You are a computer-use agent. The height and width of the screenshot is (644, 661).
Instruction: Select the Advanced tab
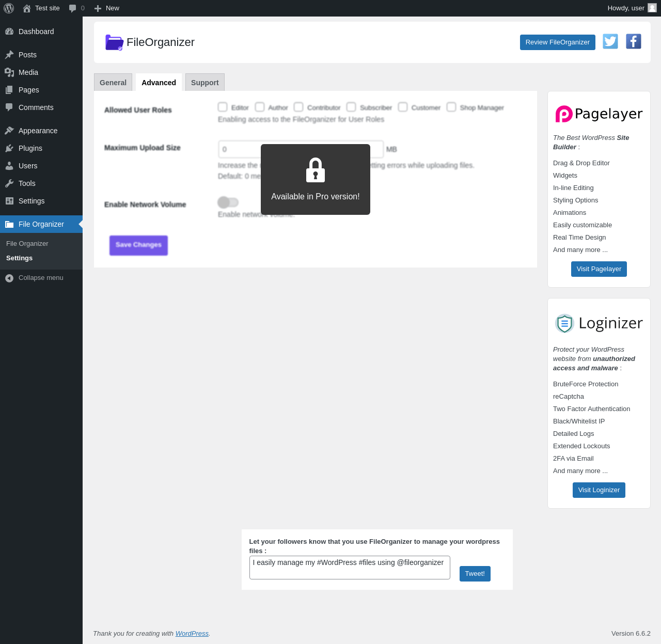[159, 83]
